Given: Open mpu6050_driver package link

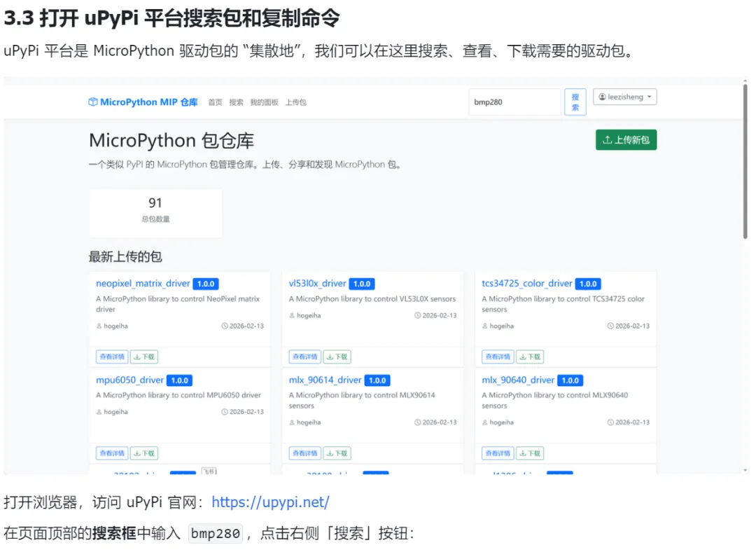Looking at the screenshot, I should pyautogui.click(x=129, y=380).
